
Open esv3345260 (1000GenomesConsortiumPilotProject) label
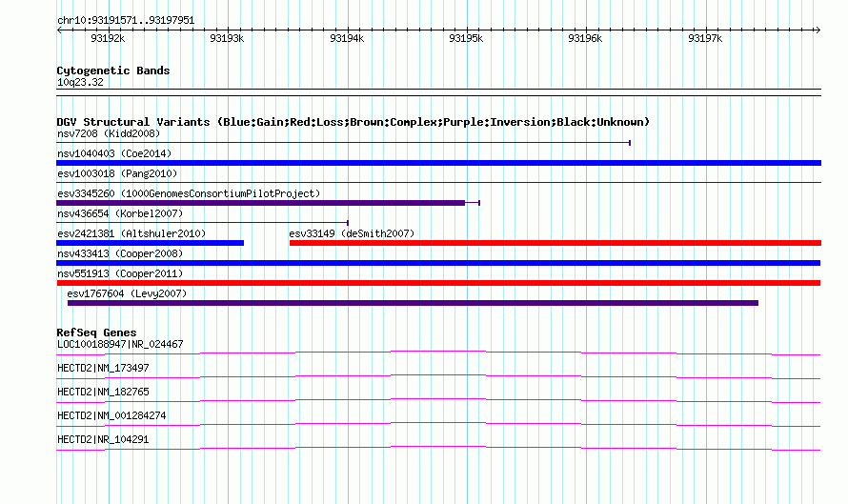coord(189,193)
